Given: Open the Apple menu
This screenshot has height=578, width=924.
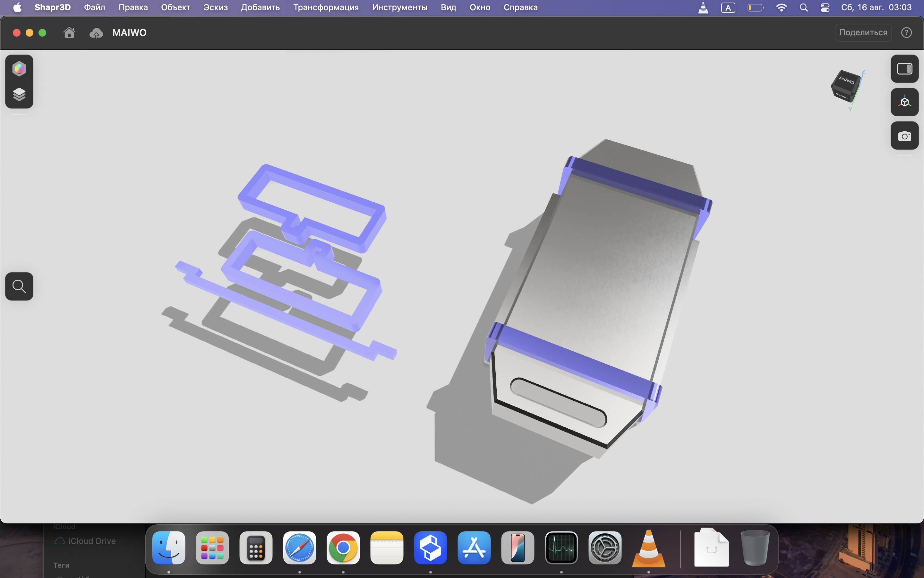Looking at the screenshot, I should [x=17, y=7].
